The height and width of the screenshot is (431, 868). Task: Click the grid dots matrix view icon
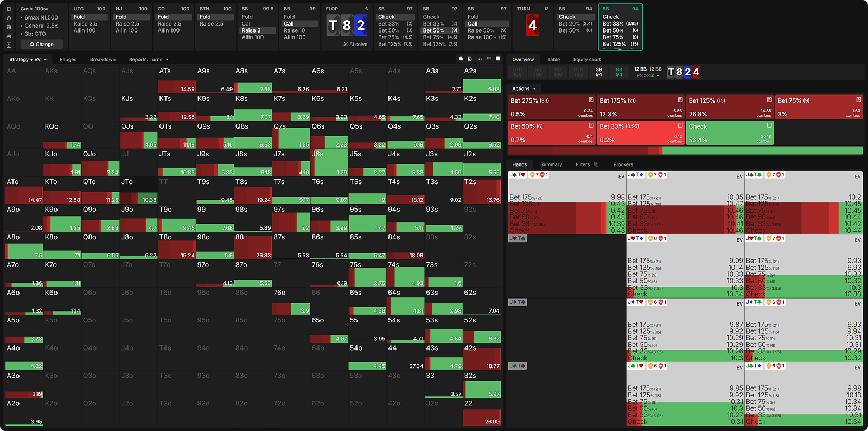489,59
